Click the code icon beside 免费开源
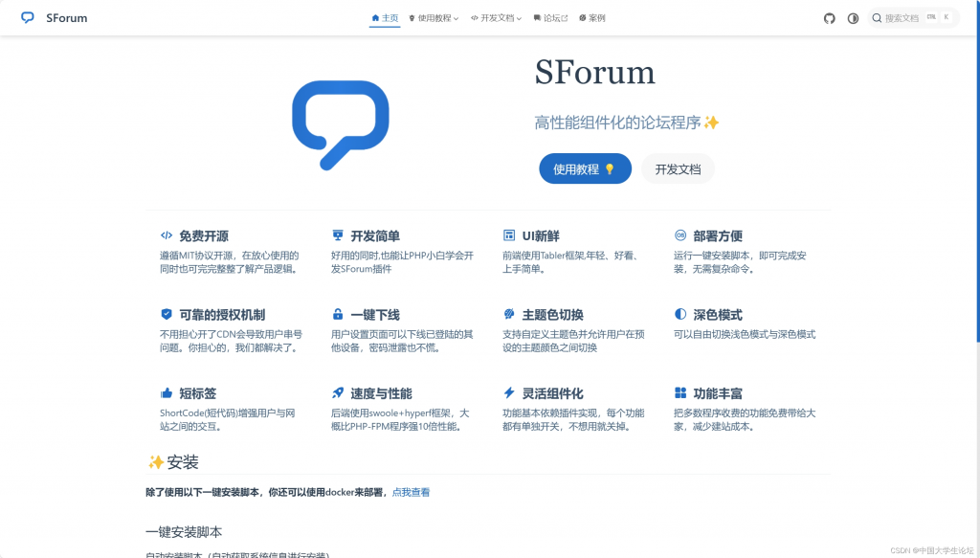Image resolution: width=980 pixels, height=558 pixels. point(167,235)
